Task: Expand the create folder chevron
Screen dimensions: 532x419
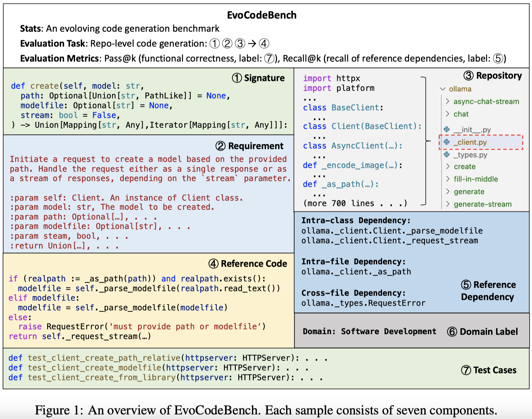Action: click(x=448, y=166)
